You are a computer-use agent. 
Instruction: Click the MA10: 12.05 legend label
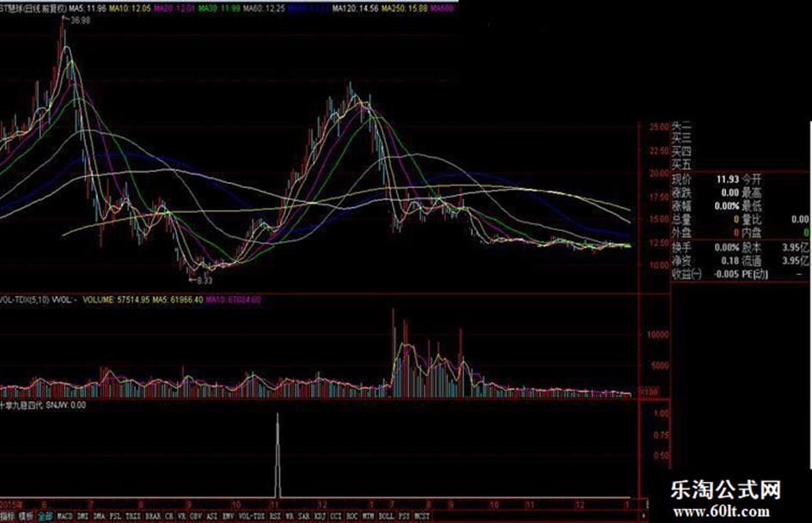tap(130, 9)
